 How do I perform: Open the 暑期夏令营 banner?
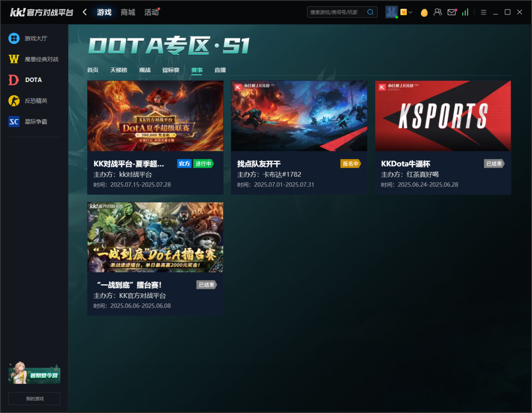click(x=34, y=374)
